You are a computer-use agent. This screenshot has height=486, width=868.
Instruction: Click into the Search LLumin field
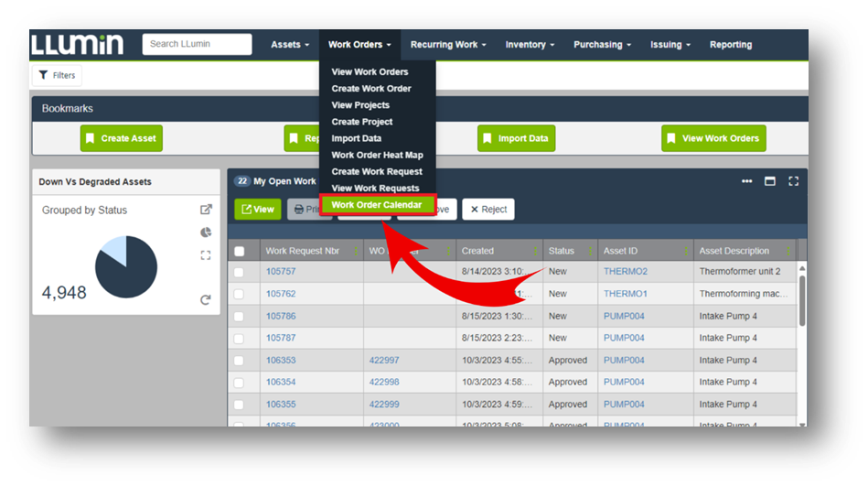point(197,44)
